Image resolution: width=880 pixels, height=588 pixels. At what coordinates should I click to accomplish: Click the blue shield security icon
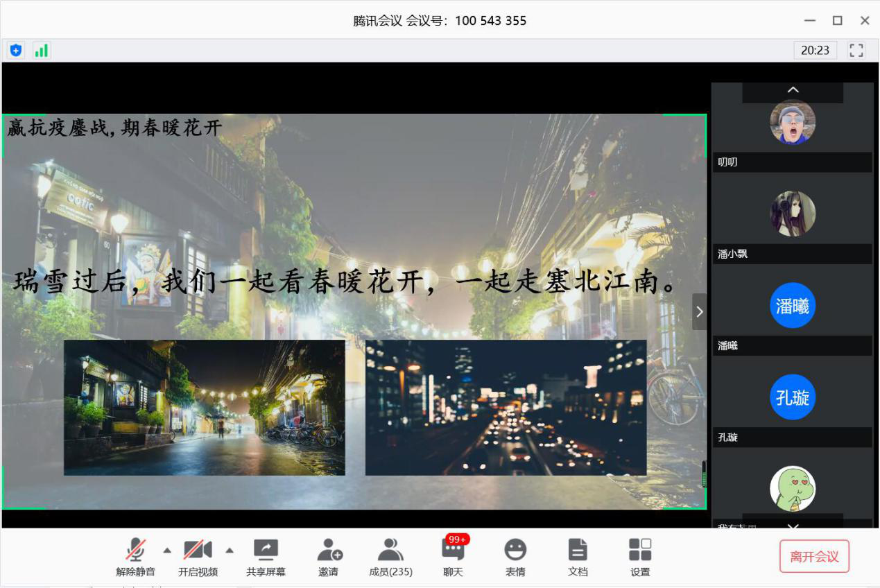pyautogui.click(x=16, y=51)
